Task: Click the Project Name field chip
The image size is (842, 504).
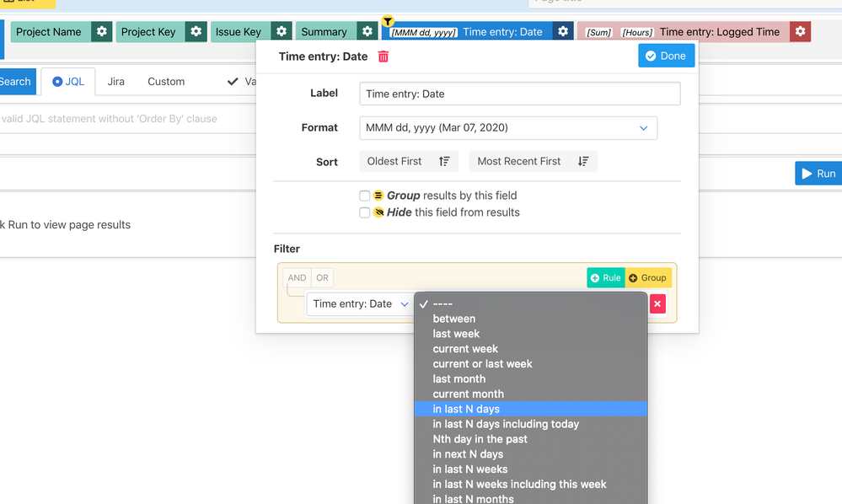Action: point(51,32)
